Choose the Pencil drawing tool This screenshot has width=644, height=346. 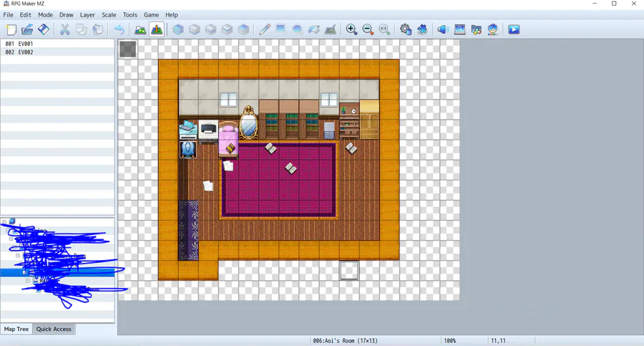tap(265, 29)
